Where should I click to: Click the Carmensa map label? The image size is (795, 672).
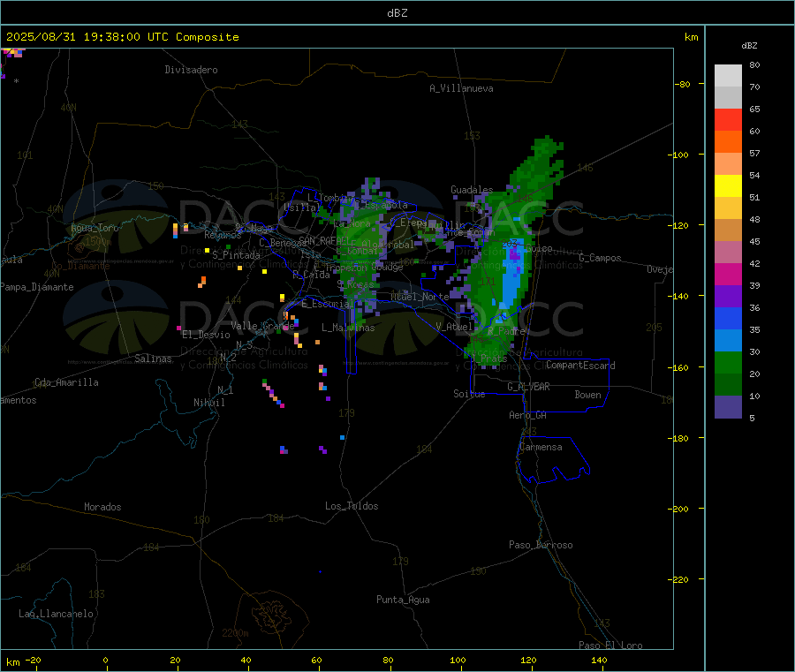[x=541, y=447]
